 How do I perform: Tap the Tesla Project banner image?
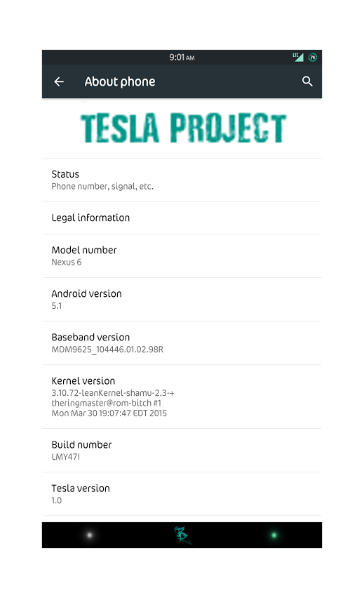click(x=183, y=128)
